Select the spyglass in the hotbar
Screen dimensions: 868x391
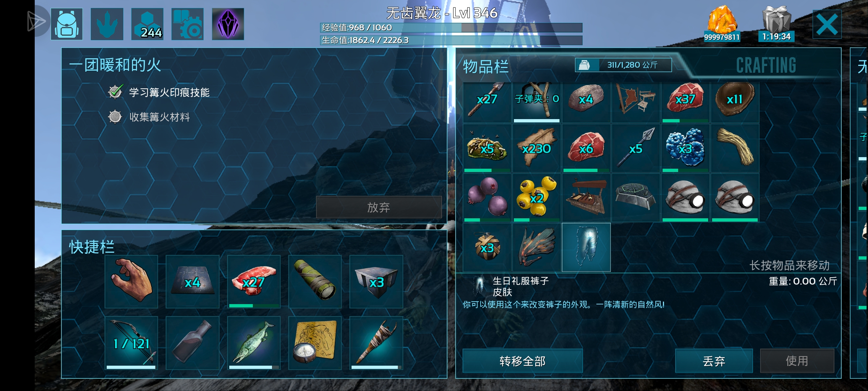coord(315,281)
